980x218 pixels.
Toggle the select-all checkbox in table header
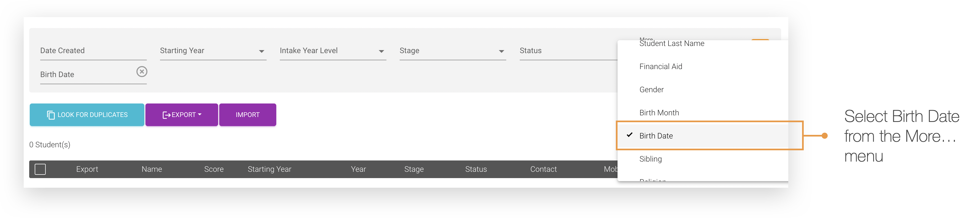click(40, 169)
